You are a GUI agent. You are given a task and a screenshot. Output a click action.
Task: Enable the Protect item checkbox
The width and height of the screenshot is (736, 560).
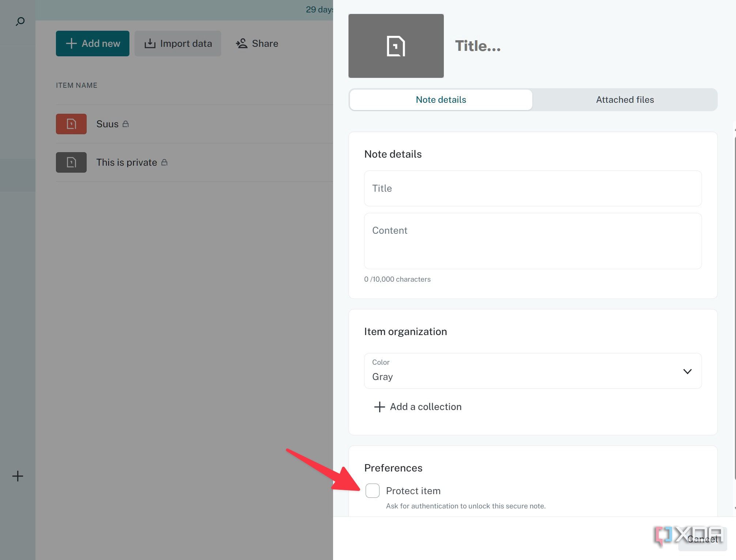[x=372, y=491]
